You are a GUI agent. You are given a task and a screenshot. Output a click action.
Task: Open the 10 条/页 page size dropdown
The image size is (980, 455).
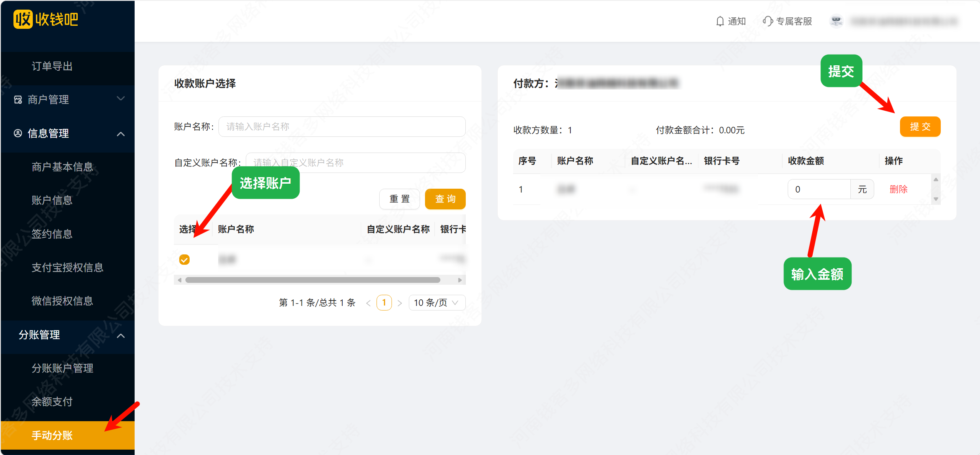click(x=437, y=303)
